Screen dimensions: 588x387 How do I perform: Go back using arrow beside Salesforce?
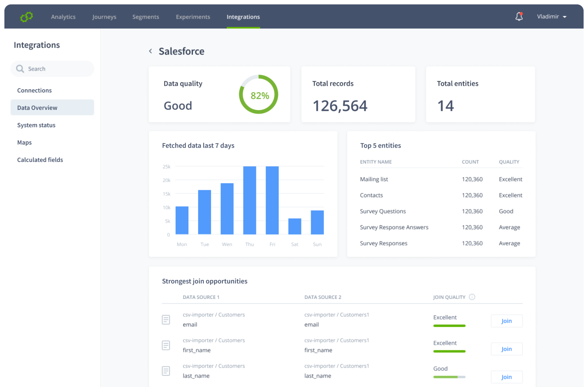click(151, 51)
